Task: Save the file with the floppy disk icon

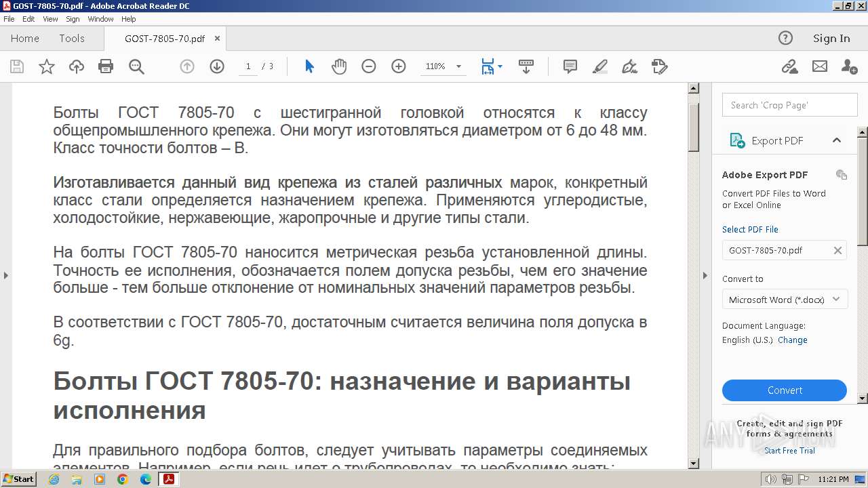Action: pyautogui.click(x=17, y=66)
